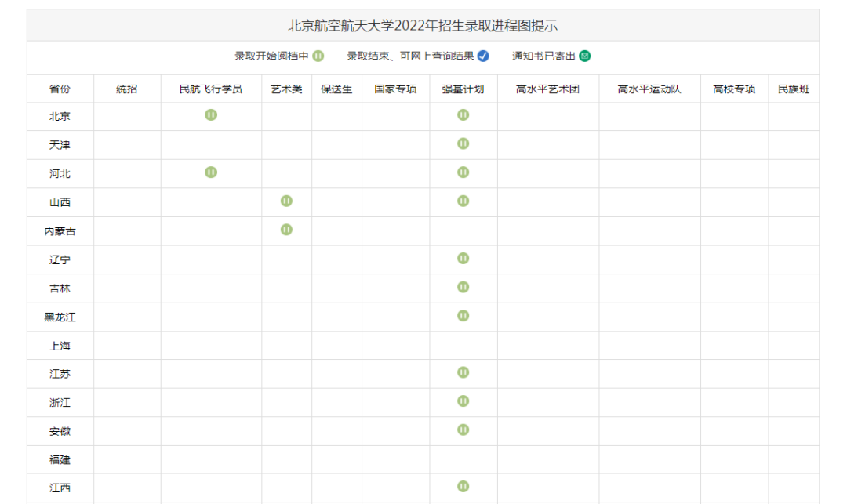The height and width of the screenshot is (504, 847).
Task: Click the 高校专项 column header
Action: [734, 89]
